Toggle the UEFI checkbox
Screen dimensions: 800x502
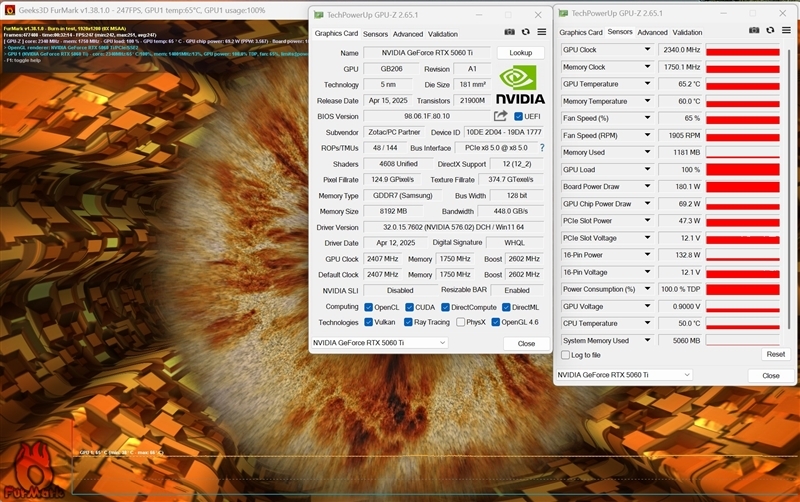pos(518,116)
